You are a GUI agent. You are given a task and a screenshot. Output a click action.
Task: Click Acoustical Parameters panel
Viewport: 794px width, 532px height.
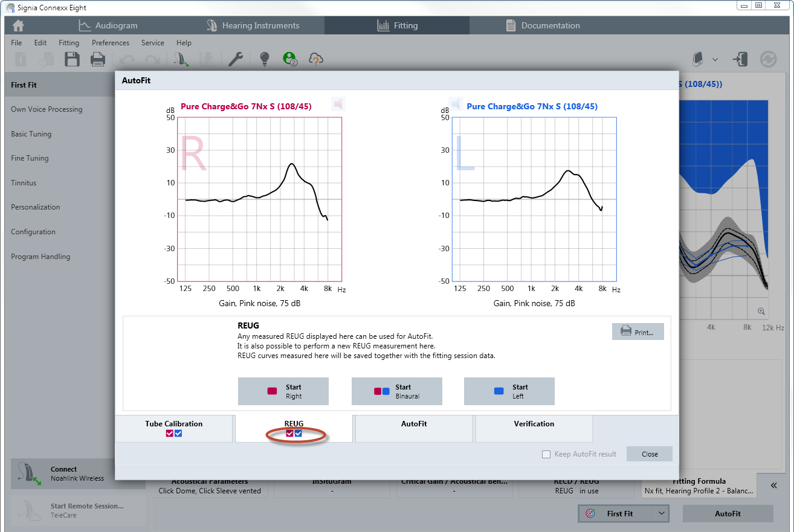pyautogui.click(x=210, y=489)
